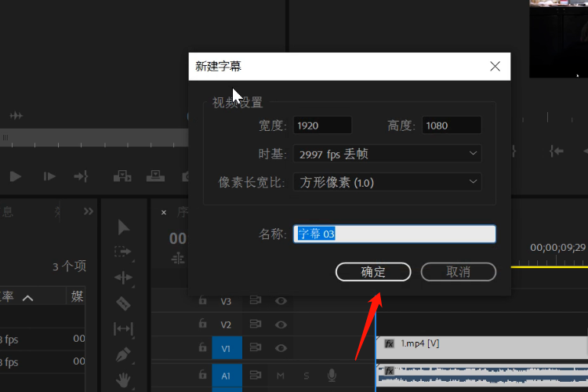
Task: Click the insert-and-overwrite sequence toggle icon
Action: 178,259
